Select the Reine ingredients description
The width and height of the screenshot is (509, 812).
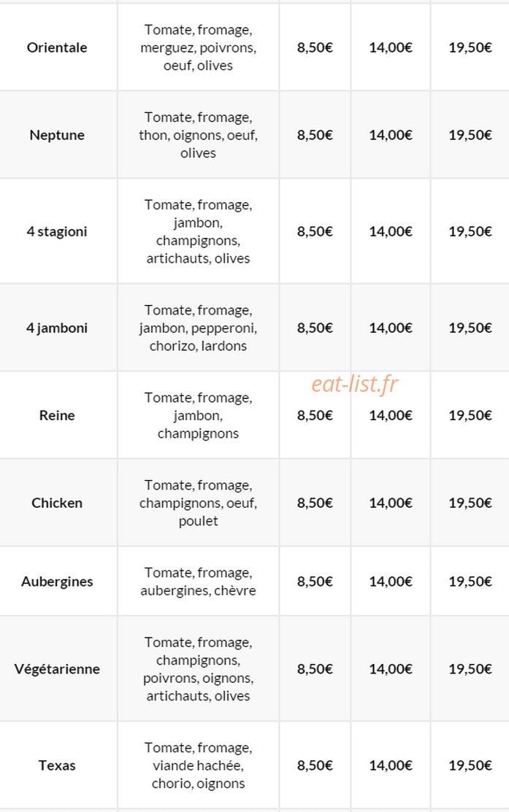coord(198,415)
